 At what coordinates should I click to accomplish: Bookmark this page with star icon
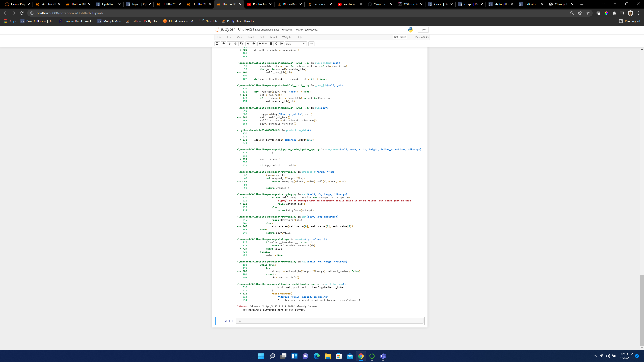click(x=588, y=13)
